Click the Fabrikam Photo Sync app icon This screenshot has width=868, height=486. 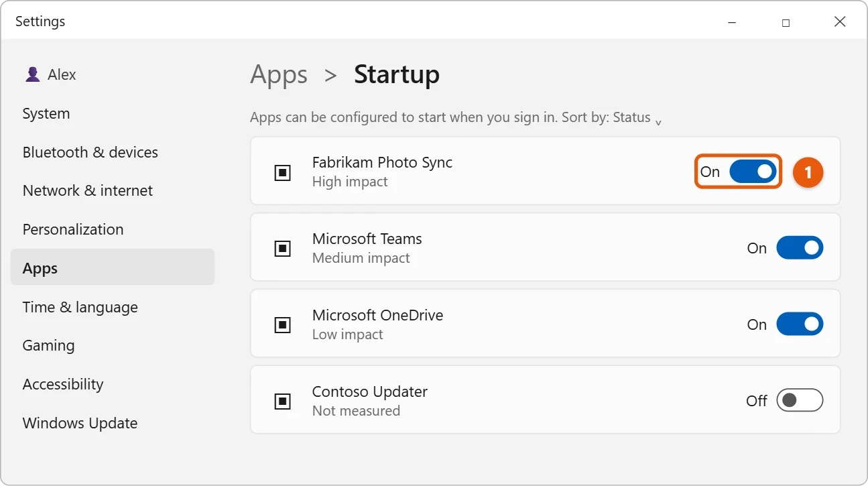(x=283, y=173)
